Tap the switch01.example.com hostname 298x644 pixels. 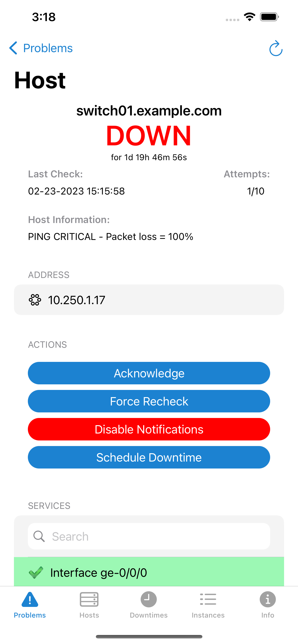(x=149, y=111)
